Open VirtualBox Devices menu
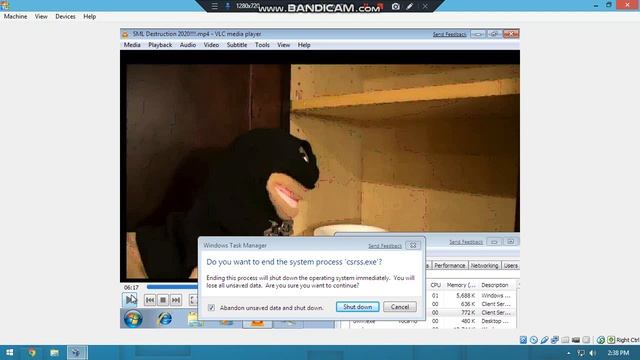This screenshot has height=360, width=640. pos(65,16)
